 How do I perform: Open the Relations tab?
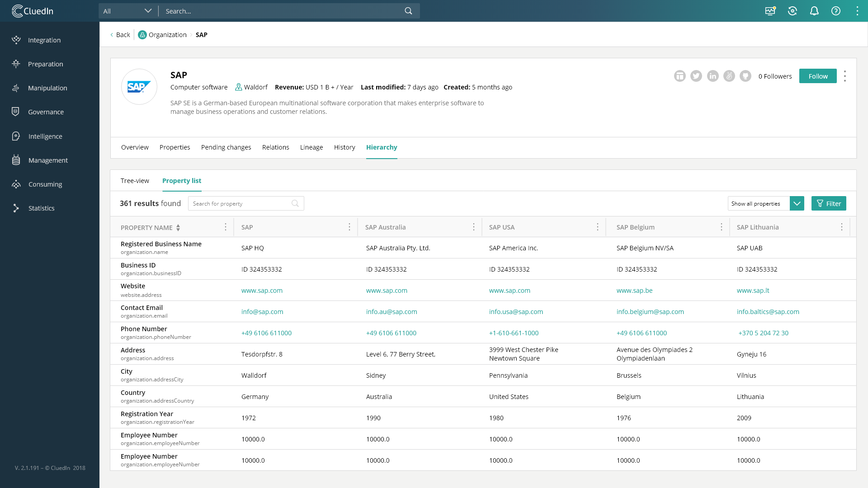[275, 147]
